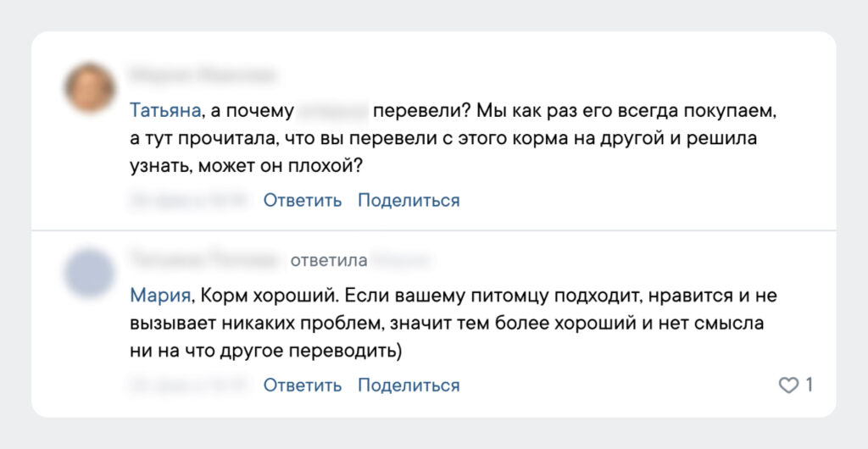Click the blurred brand word before перевели
This screenshot has width=868, height=449.
coord(333,111)
